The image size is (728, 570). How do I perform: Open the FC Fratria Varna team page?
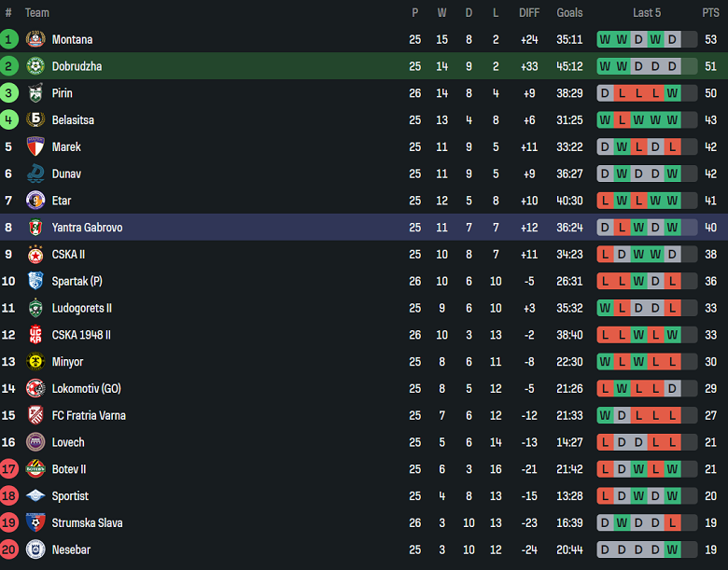(89, 416)
